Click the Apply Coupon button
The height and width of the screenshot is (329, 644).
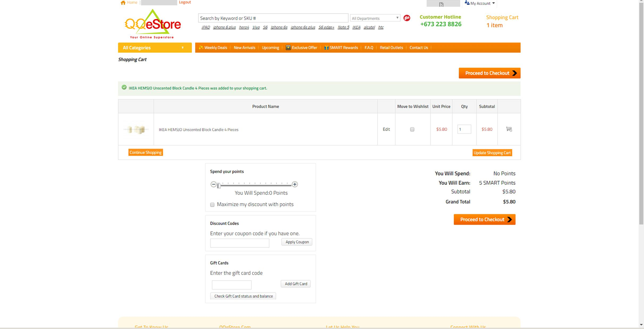(297, 242)
